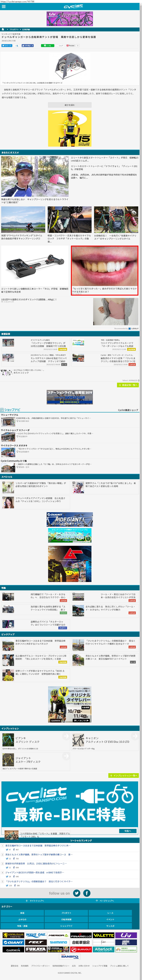Select ショップナビ category in footer
The height and width of the screenshot is (980, 142).
coord(66,926)
